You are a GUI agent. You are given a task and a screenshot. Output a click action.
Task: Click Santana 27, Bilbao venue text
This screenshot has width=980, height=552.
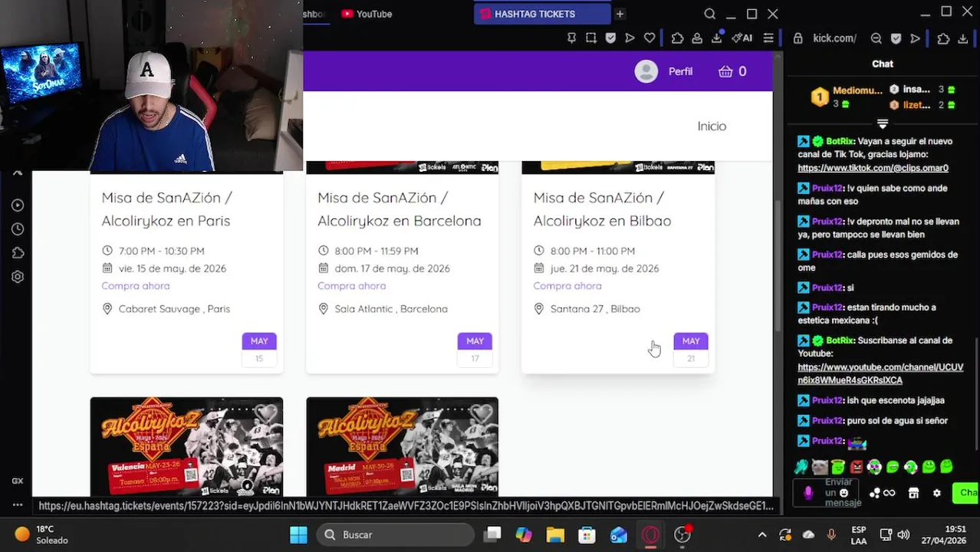595,309
